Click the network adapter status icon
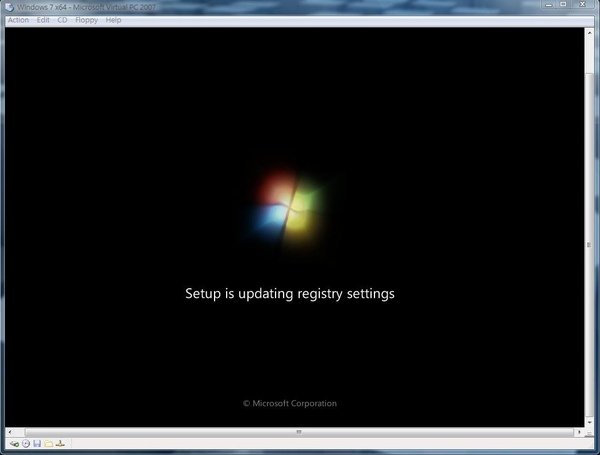Viewport: 600px width, 455px height. pos(60,444)
